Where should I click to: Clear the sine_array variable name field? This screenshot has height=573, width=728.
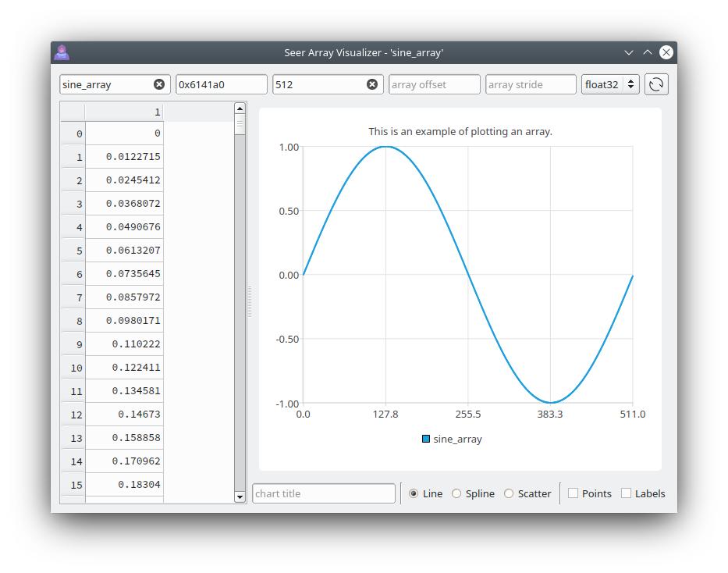pos(159,84)
